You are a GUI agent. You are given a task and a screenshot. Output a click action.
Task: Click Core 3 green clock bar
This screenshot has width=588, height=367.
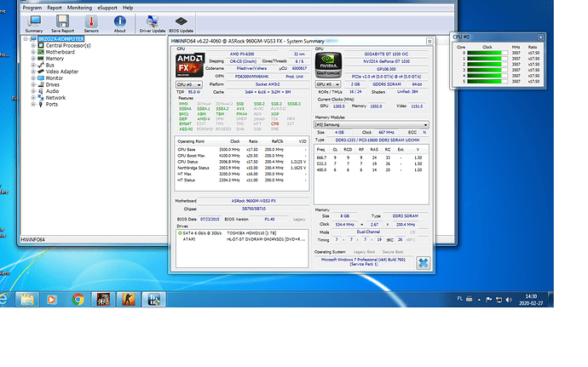487,70
